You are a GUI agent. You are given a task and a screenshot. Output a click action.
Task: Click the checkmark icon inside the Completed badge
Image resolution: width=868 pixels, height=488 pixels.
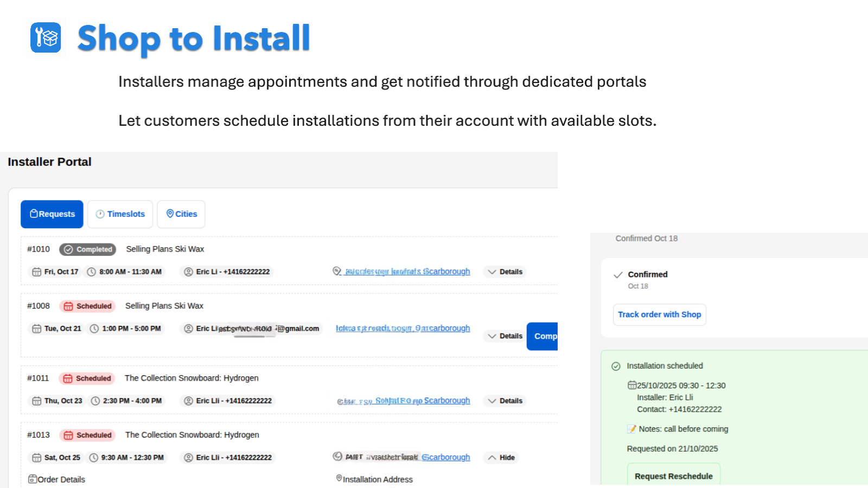[69, 249]
